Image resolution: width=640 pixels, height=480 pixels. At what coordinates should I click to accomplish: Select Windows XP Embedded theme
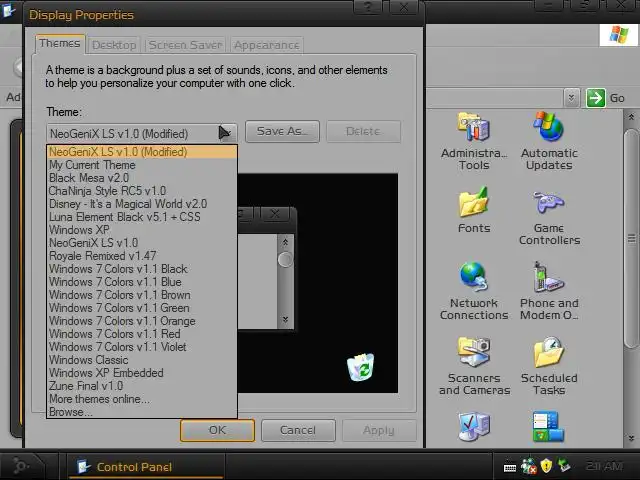click(x=142, y=373)
